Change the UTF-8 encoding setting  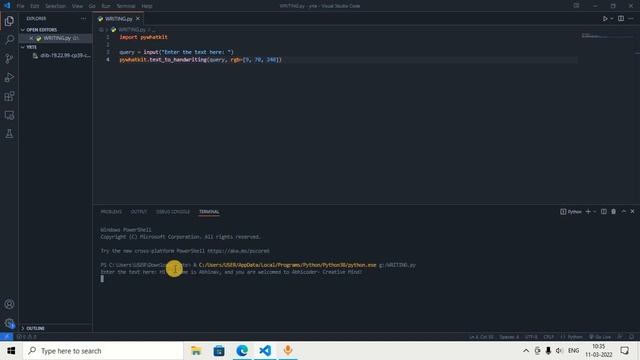pos(531,337)
